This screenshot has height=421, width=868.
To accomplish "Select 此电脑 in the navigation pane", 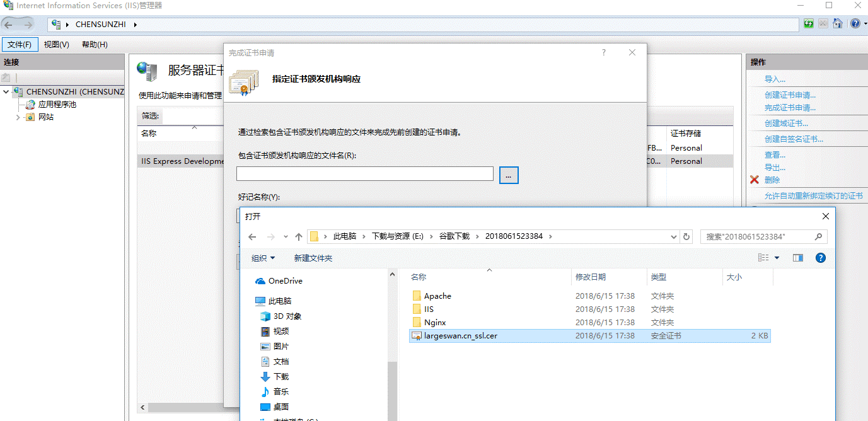I will pos(273,301).
